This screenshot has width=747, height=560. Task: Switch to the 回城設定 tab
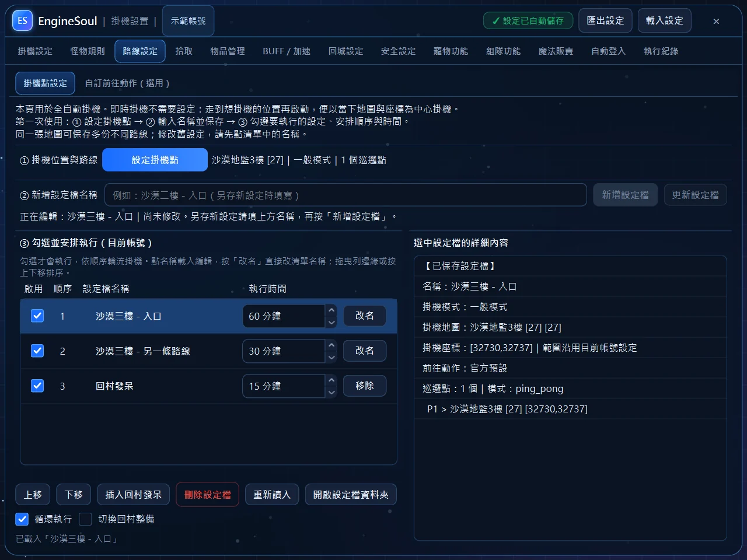click(x=346, y=51)
